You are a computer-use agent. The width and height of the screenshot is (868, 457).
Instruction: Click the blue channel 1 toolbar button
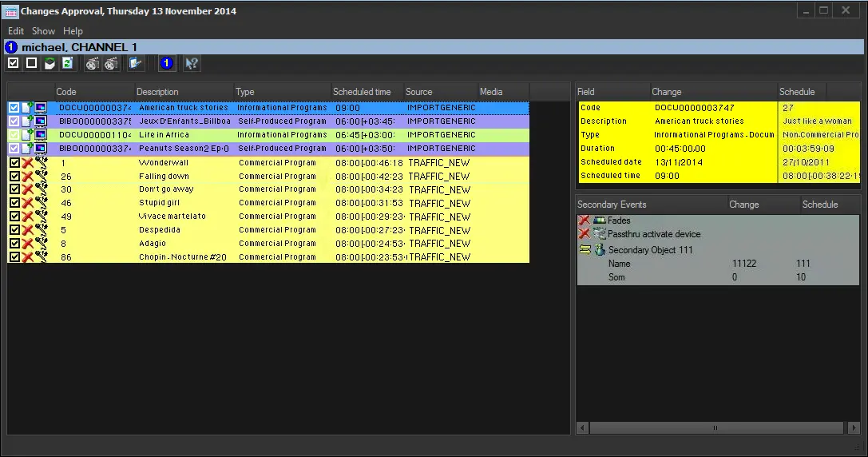pyautogui.click(x=166, y=63)
